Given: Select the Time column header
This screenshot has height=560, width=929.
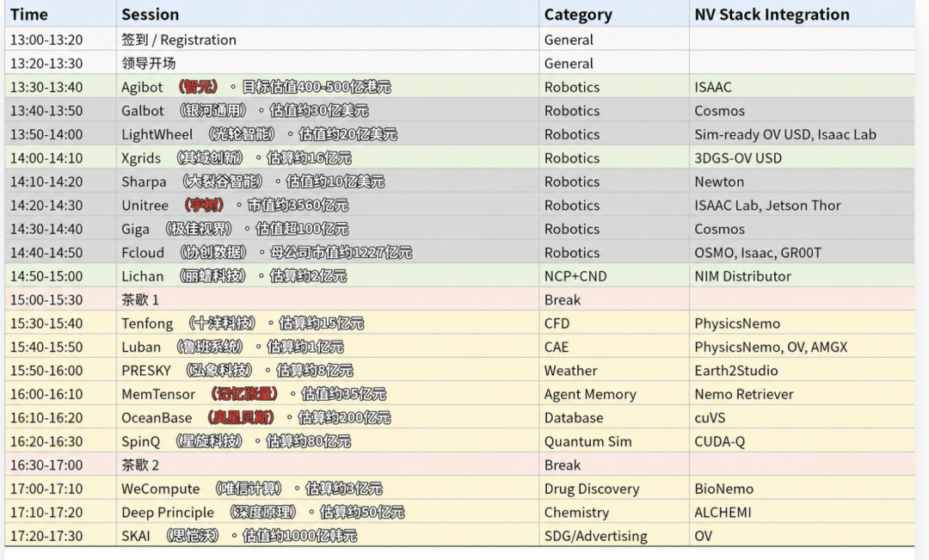Looking at the screenshot, I should tap(60, 14).
